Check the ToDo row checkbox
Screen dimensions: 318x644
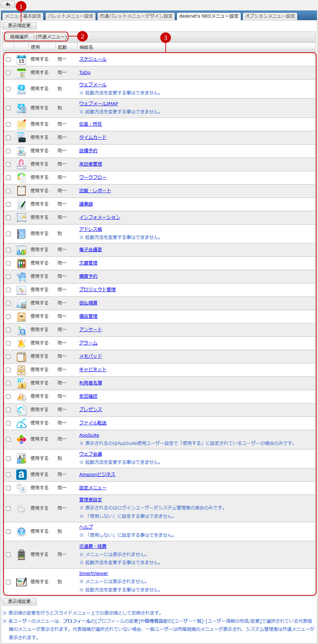8,73
